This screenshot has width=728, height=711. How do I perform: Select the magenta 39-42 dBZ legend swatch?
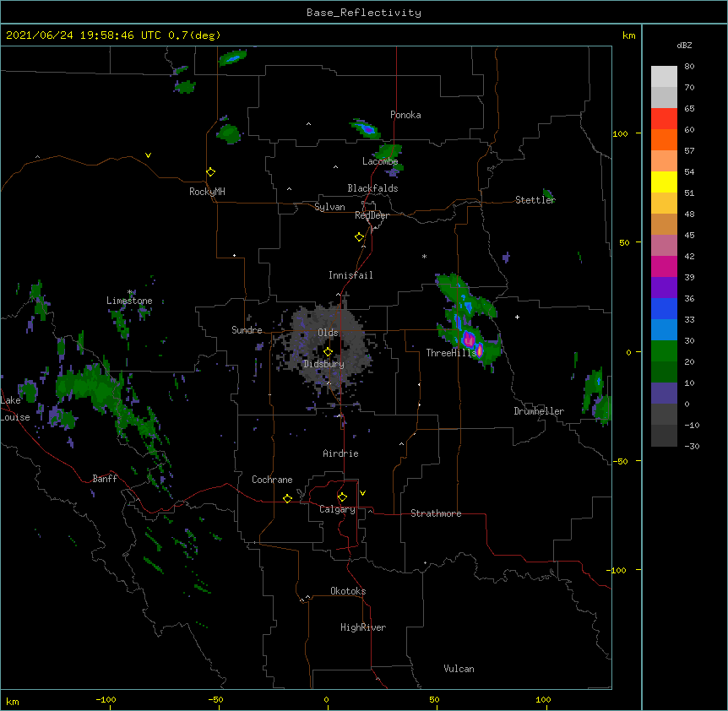click(664, 266)
